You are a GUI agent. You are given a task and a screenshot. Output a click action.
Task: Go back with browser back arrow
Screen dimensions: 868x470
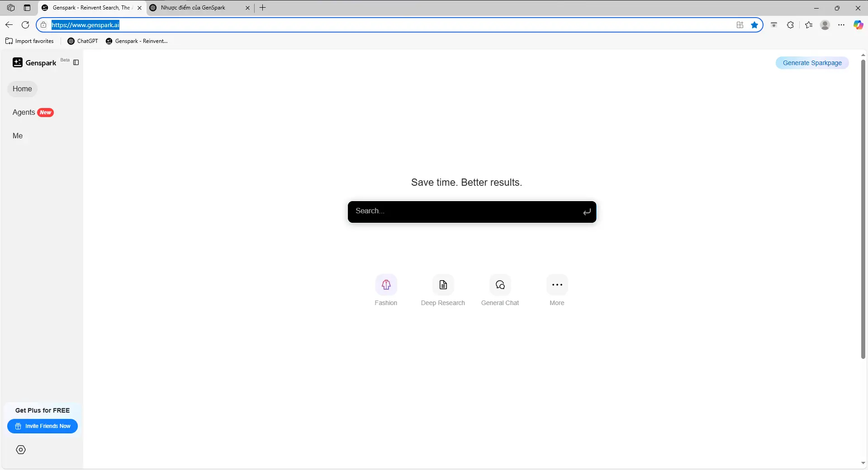pyautogui.click(x=9, y=25)
